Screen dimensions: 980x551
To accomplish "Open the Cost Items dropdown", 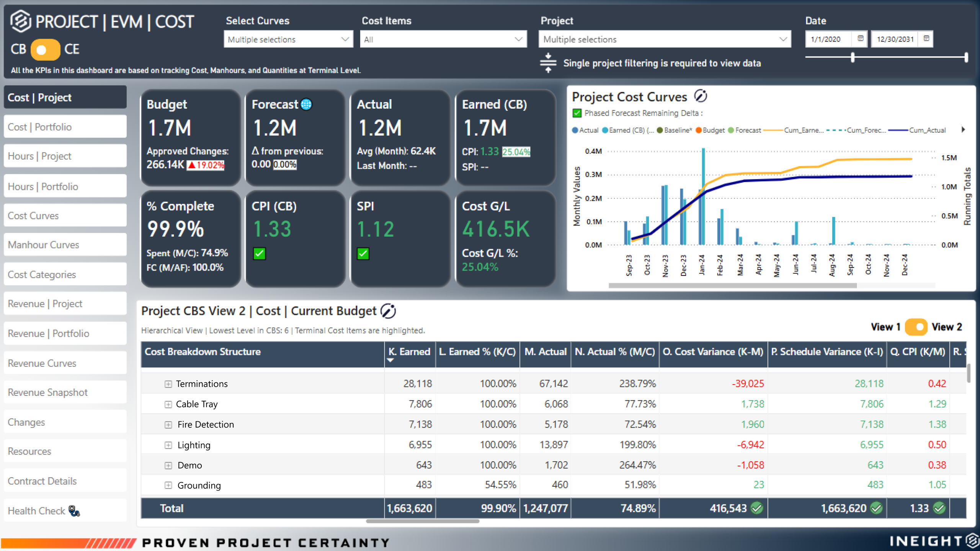I will [443, 39].
